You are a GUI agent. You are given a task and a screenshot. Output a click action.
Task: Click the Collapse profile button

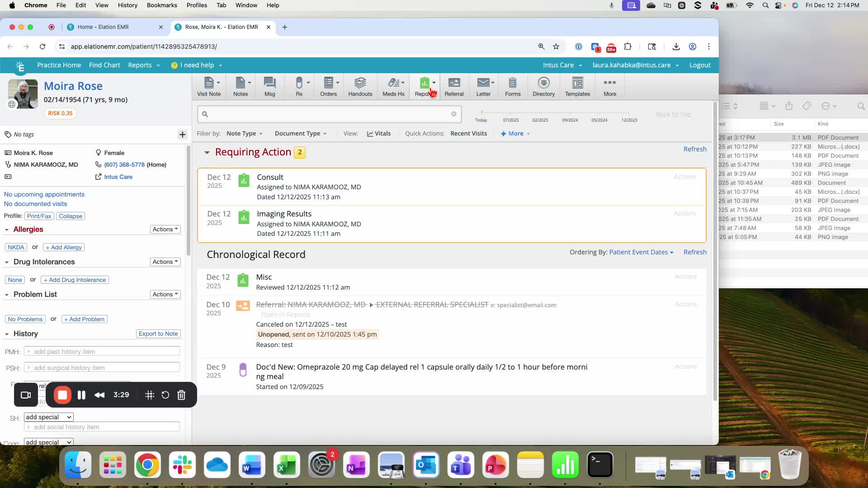(71, 216)
